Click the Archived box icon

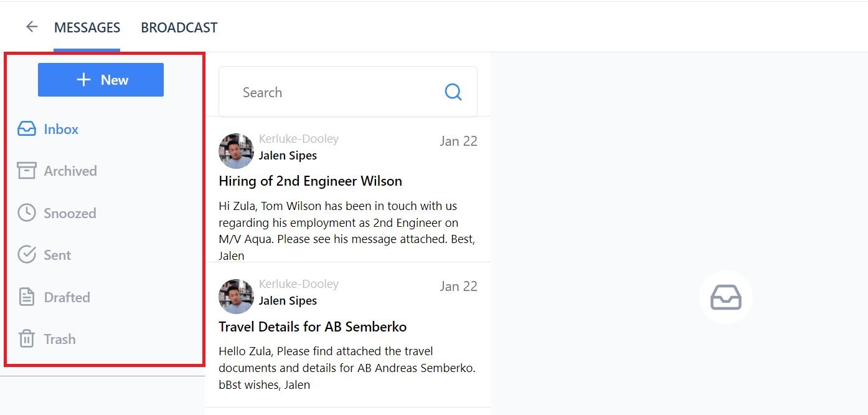[x=27, y=171]
